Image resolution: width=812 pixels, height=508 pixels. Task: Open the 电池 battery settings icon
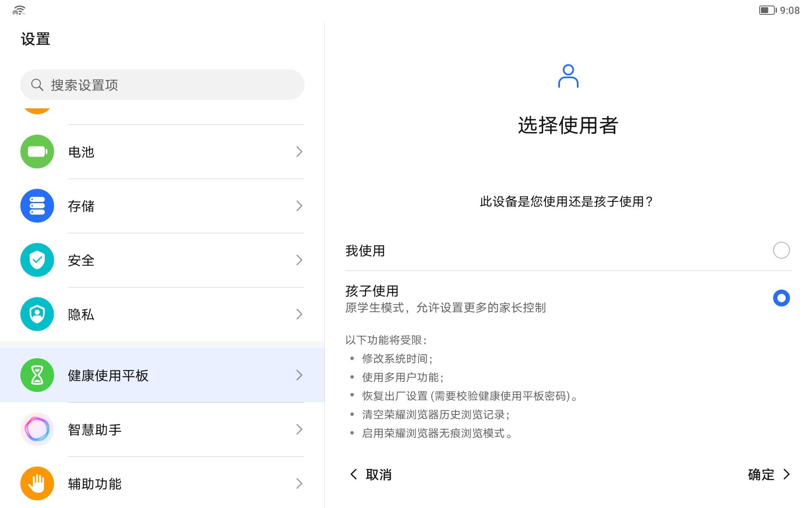(37, 152)
